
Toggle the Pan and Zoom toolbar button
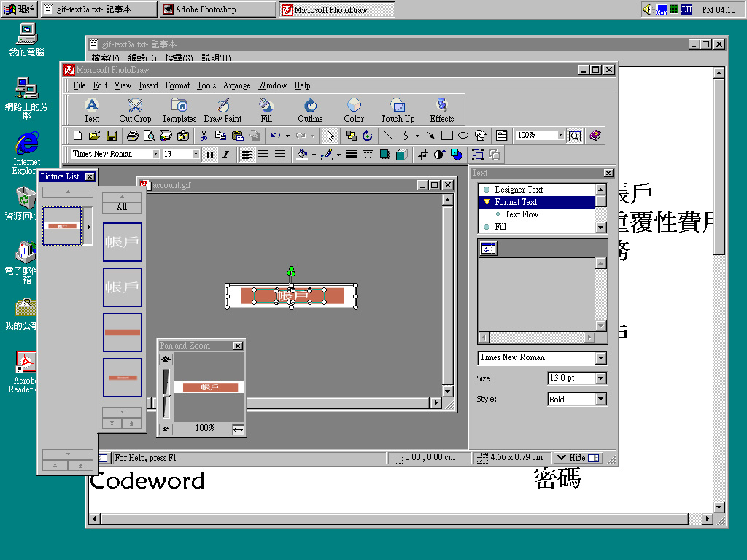click(575, 136)
